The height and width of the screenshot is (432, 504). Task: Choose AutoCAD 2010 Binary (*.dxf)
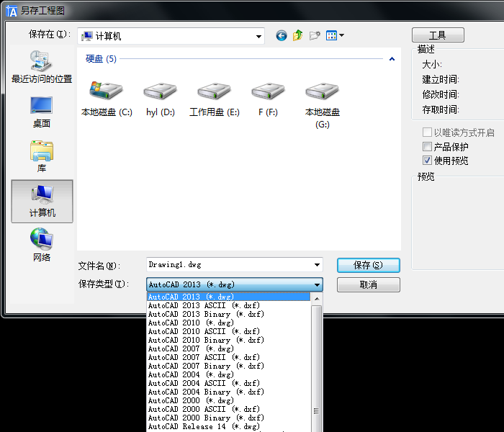[228, 340]
